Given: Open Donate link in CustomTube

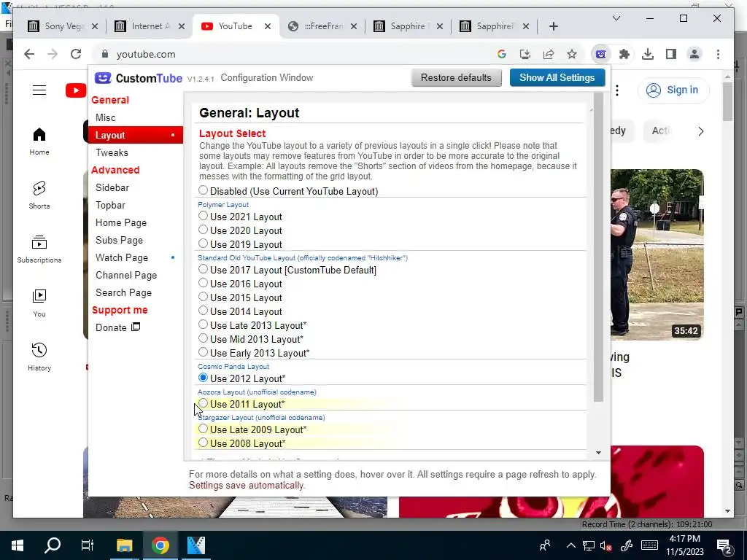Looking at the screenshot, I should 117,327.
